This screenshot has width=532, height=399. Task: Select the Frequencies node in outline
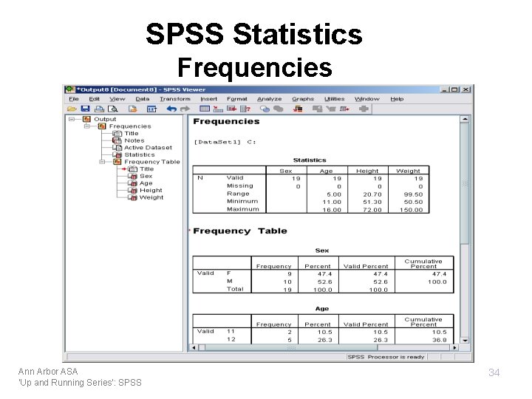[x=130, y=126]
